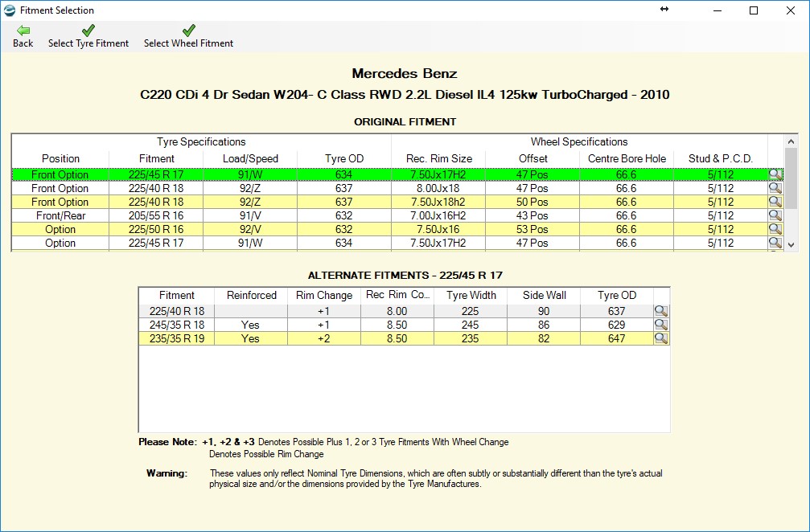Viewport: 810px width, 532px height.
Task: Click the 50 Pos offset cell
Action: [x=532, y=202]
